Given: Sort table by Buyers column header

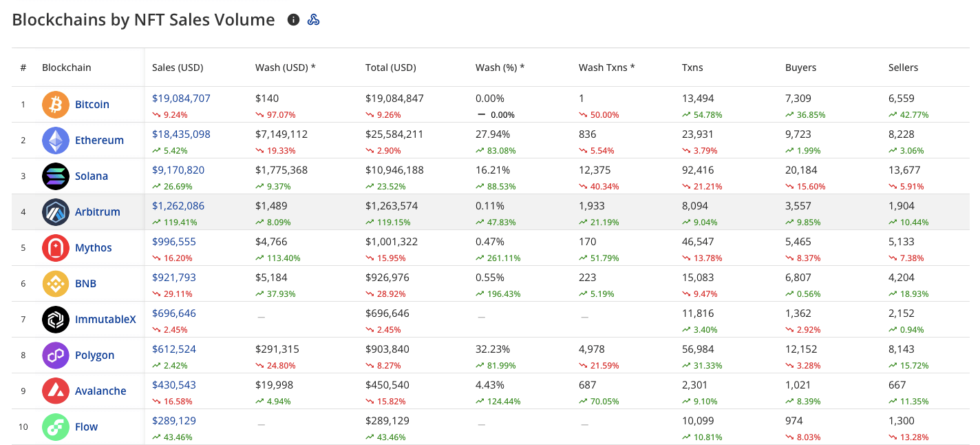Looking at the screenshot, I should tap(800, 68).
